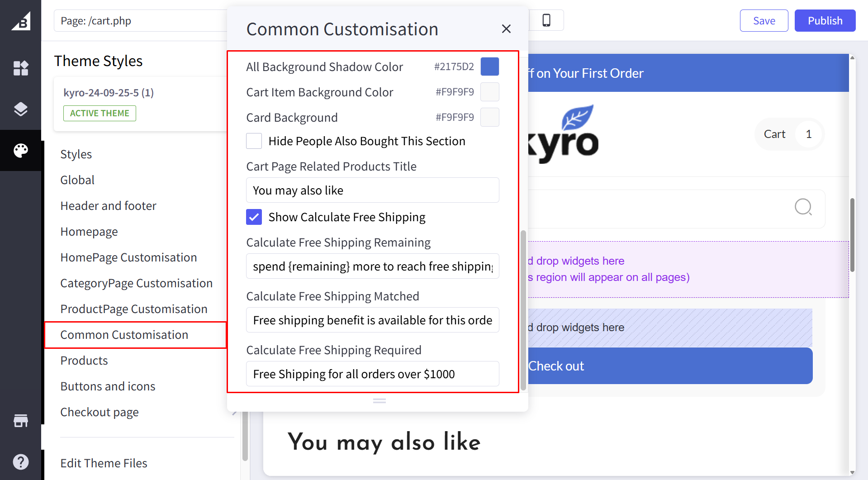Click the Cart Page Related Products Title field
This screenshot has height=480, width=868.
372,190
